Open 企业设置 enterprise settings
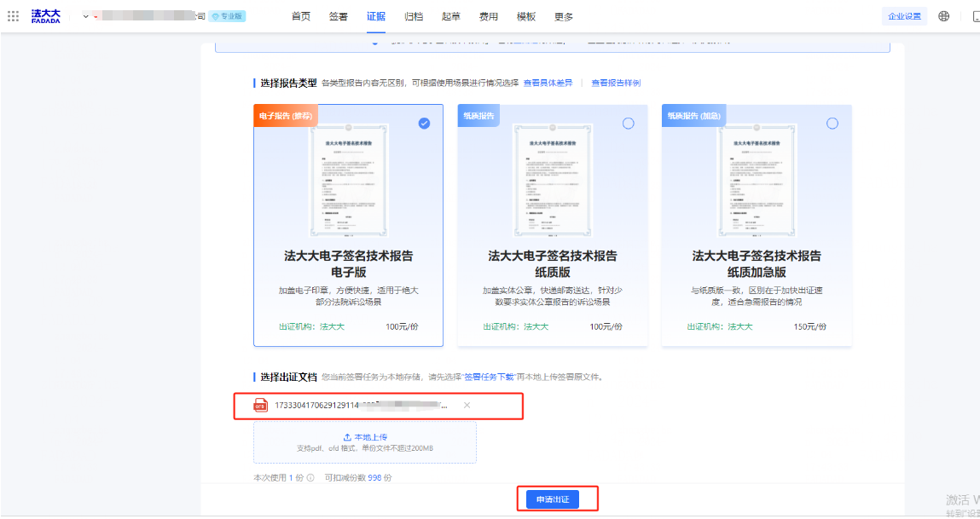 pyautogui.click(x=904, y=16)
